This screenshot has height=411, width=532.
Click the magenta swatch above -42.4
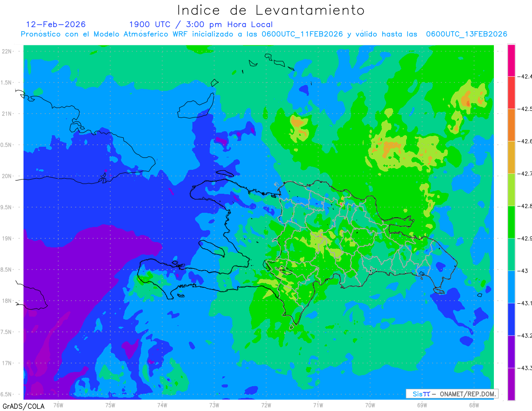click(x=511, y=60)
